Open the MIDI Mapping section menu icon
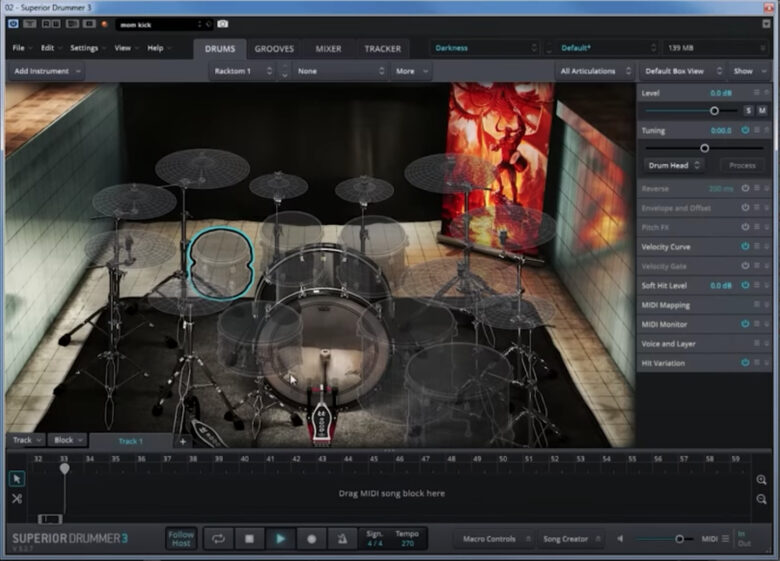 click(x=756, y=304)
